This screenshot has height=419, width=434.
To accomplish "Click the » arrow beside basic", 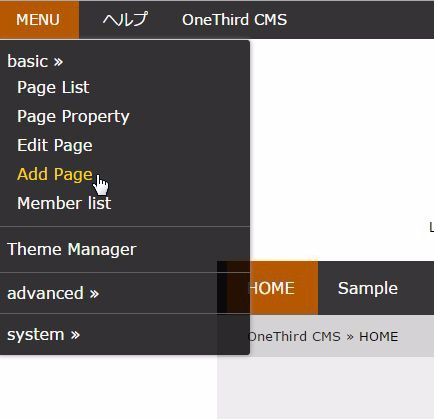I will coord(58,62).
